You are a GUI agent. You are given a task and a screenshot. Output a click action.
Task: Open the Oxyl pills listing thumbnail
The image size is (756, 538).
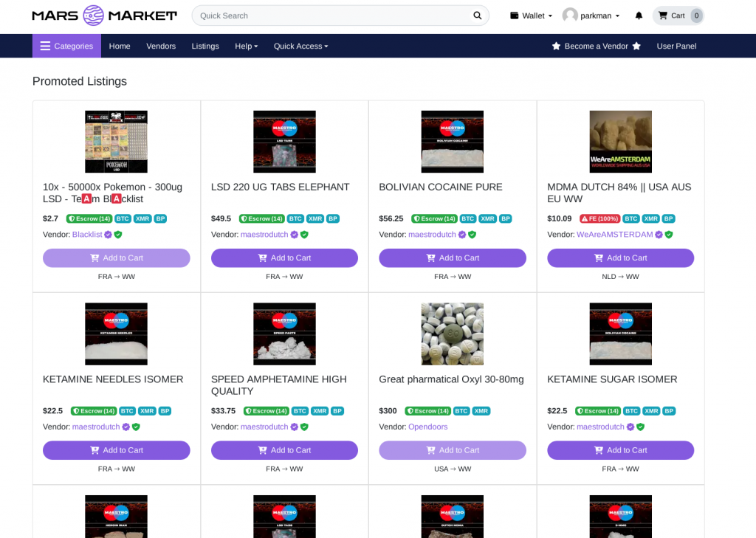point(453,334)
